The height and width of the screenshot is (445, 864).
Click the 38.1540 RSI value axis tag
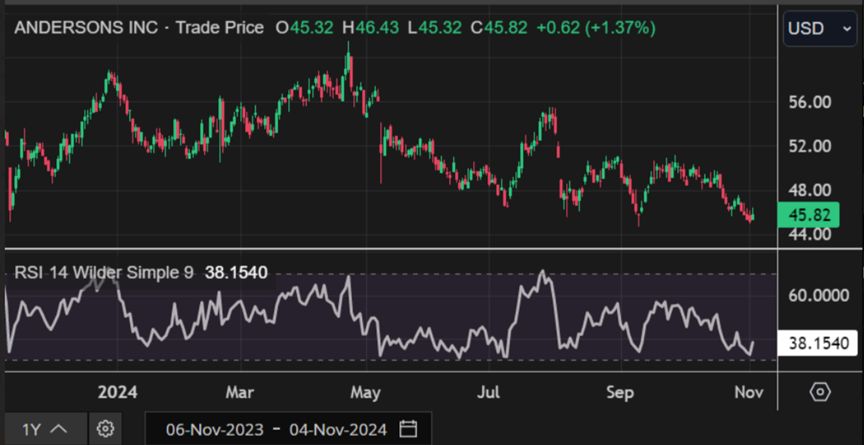[818, 344]
